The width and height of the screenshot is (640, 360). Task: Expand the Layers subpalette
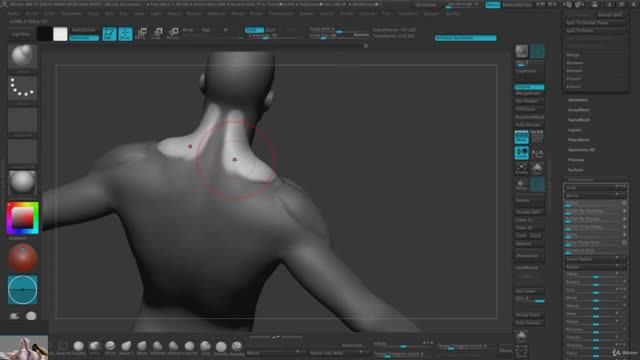pyautogui.click(x=574, y=130)
